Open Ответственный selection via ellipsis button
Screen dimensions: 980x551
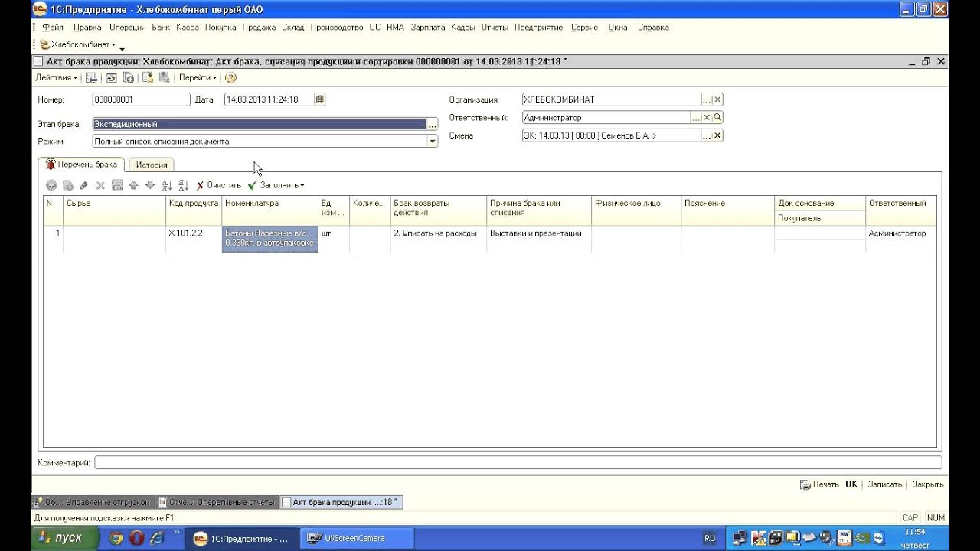pyautogui.click(x=696, y=118)
